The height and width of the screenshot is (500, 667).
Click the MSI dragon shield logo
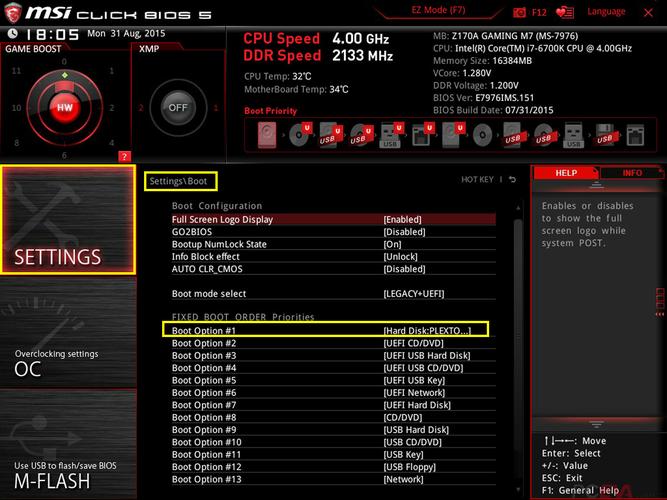(12, 12)
